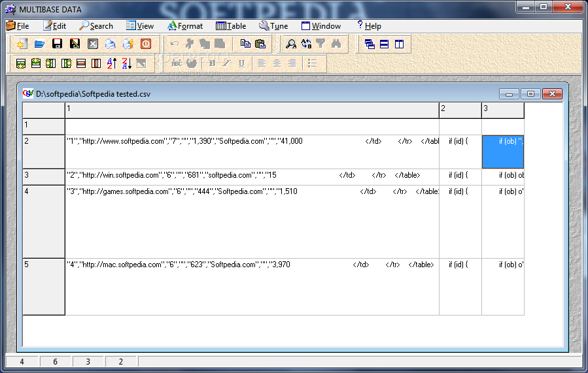
Task: Open the Help menu
Action: 369,26
